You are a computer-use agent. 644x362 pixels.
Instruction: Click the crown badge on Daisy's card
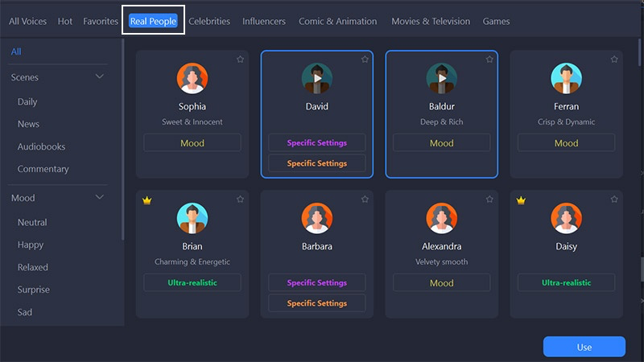(x=521, y=200)
